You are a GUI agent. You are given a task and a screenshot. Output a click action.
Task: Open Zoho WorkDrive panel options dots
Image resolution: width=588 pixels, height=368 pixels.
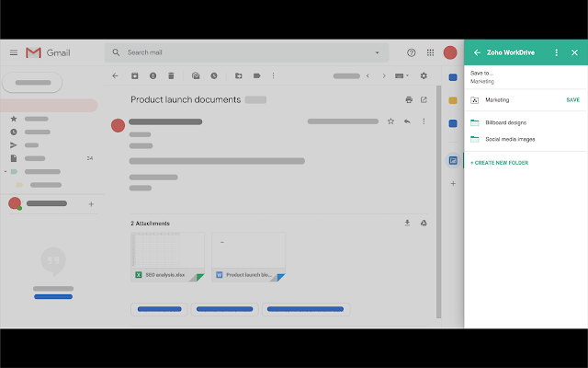coord(557,52)
